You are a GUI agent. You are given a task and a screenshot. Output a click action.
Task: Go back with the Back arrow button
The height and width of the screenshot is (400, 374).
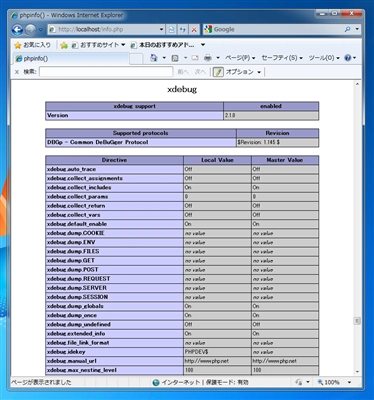(x=17, y=30)
